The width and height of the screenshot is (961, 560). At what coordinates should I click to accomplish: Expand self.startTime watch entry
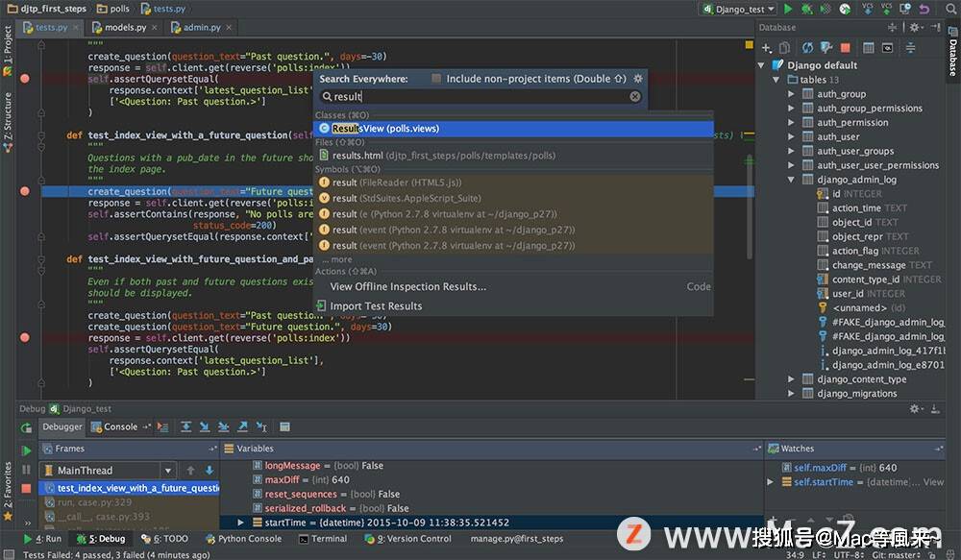[771, 482]
